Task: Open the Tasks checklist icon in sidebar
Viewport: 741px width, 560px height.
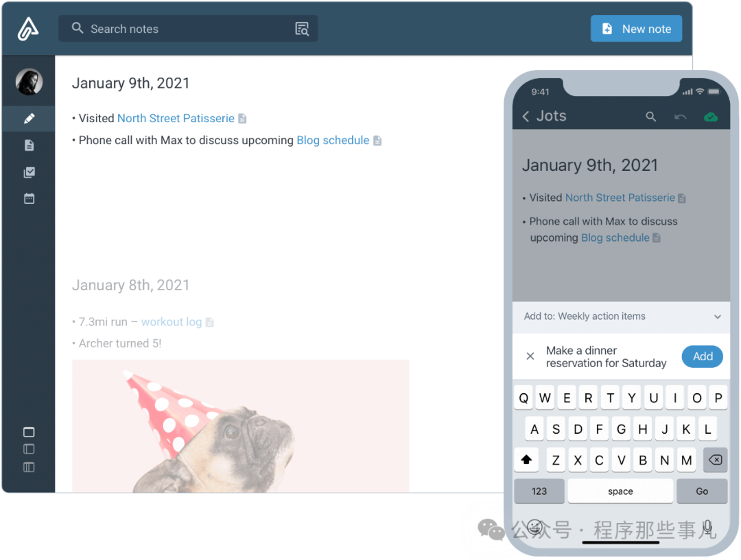Action: pyautogui.click(x=29, y=172)
